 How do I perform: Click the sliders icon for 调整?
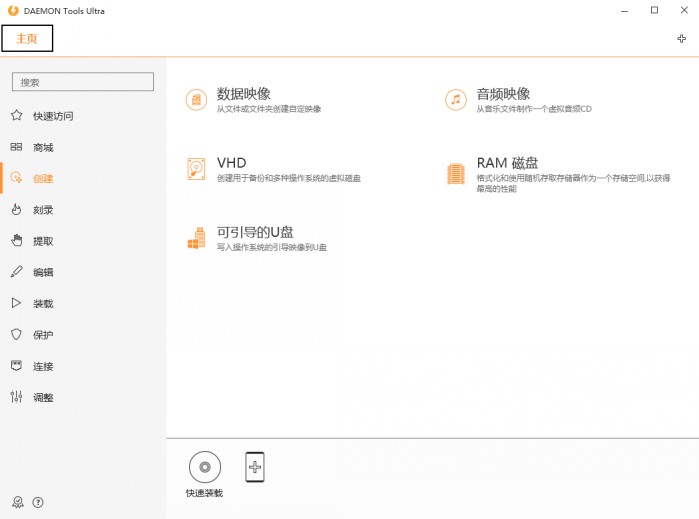tap(16, 397)
